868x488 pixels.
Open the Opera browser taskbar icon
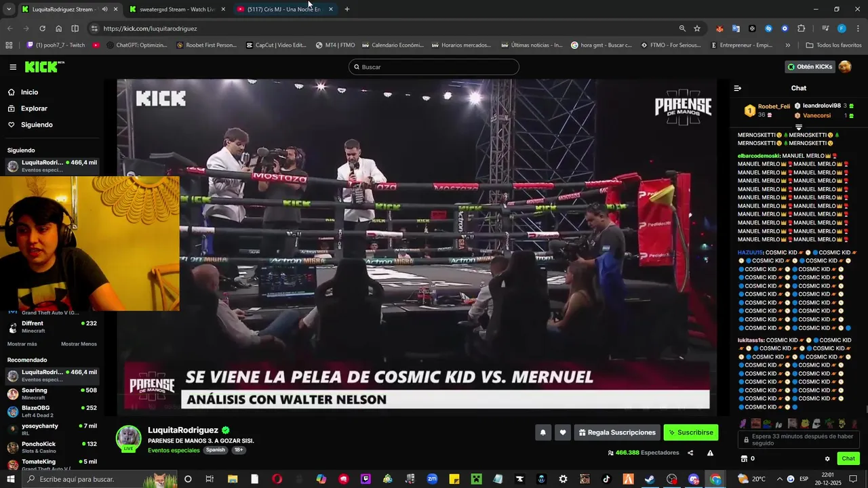277,479
